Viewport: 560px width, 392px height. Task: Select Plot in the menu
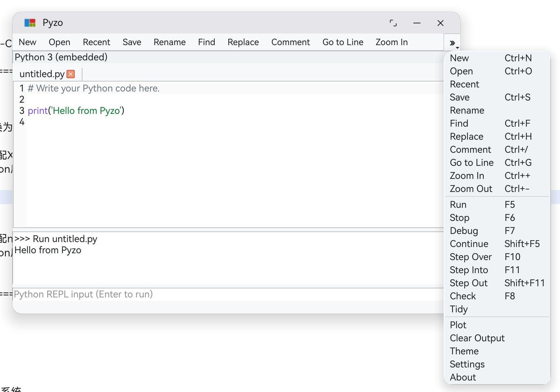click(497, 325)
